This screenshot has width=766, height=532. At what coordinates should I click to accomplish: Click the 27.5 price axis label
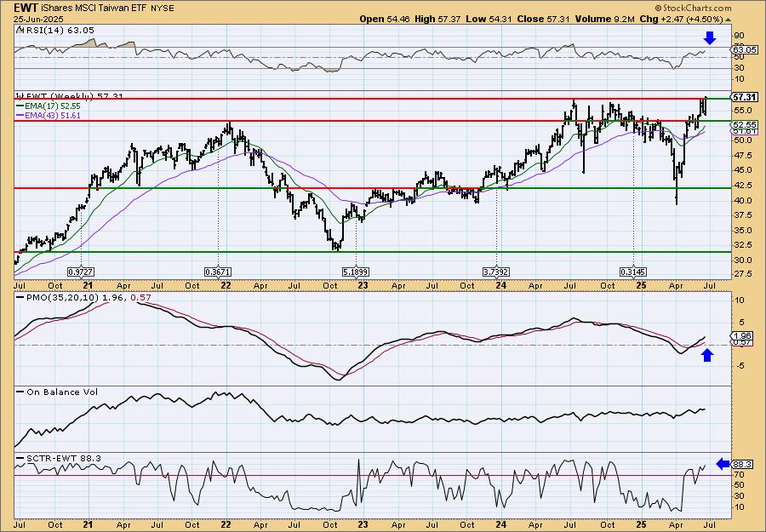[x=741, y=274]
